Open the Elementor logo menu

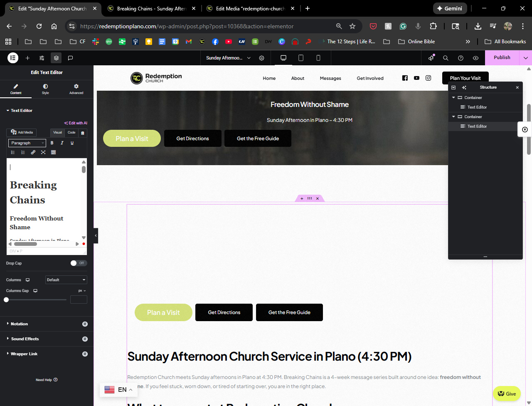tap(13, 58)
